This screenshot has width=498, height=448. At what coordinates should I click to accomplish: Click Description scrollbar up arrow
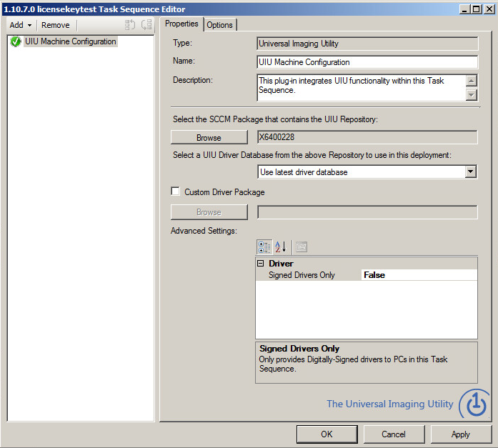pyautogui.click(x=472, y=81)
